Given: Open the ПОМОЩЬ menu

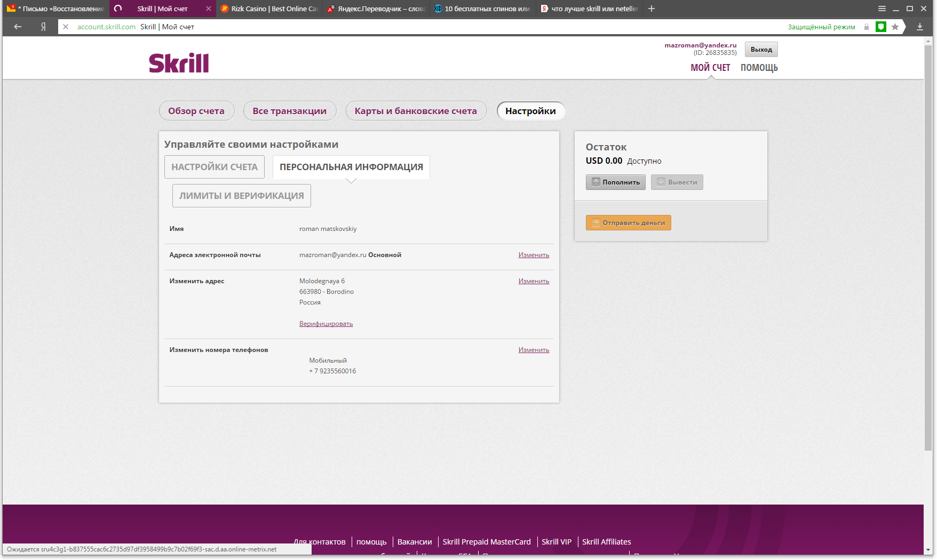Looking at the screenshot, I should click(x=759, y=68).
